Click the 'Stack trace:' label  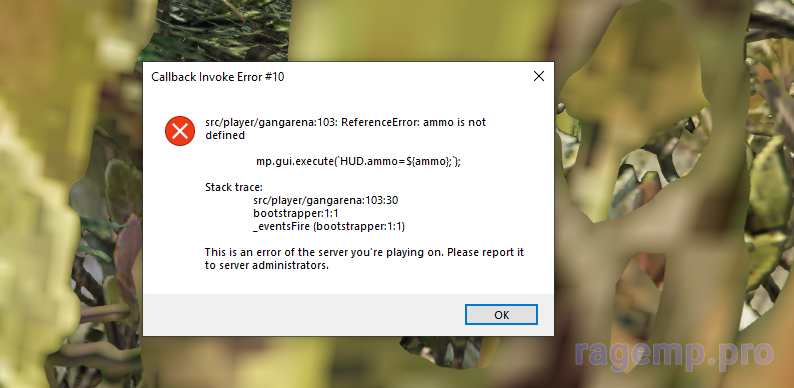pos(233,187)
